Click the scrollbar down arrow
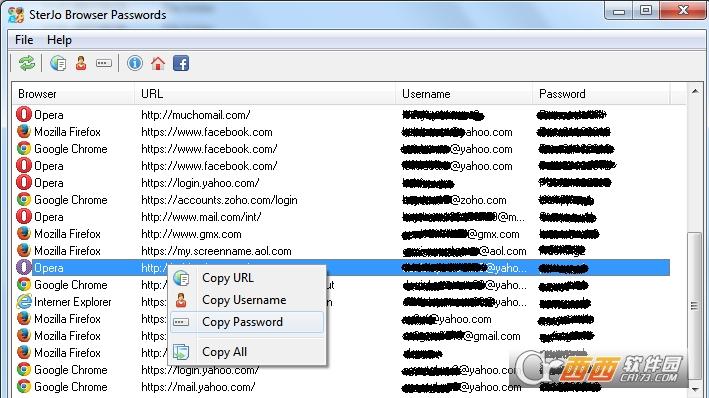The width and height of the screenshot is (709, 398). coord(695,389)
